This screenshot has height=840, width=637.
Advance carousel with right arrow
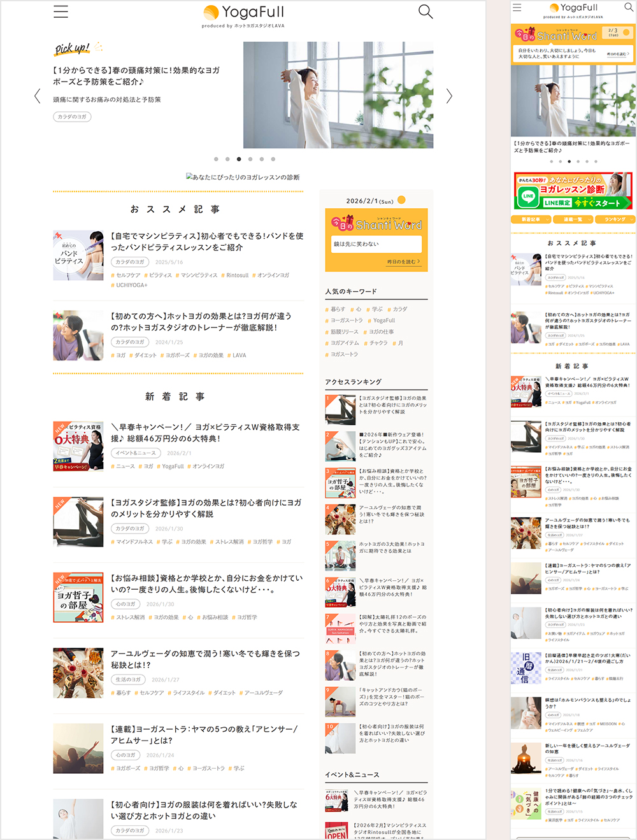[449, 96]
